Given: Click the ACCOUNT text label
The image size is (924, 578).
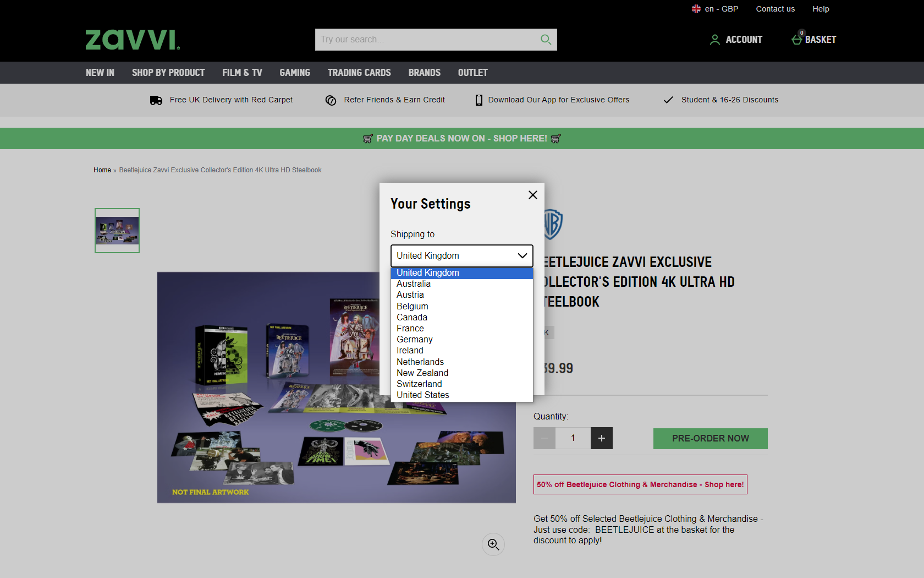Looking at the screenshot, I should (744, 40).
